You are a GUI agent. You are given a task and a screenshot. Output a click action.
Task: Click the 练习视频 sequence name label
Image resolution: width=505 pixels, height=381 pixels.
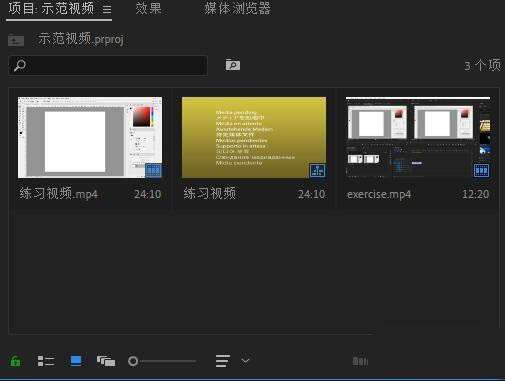210,193
